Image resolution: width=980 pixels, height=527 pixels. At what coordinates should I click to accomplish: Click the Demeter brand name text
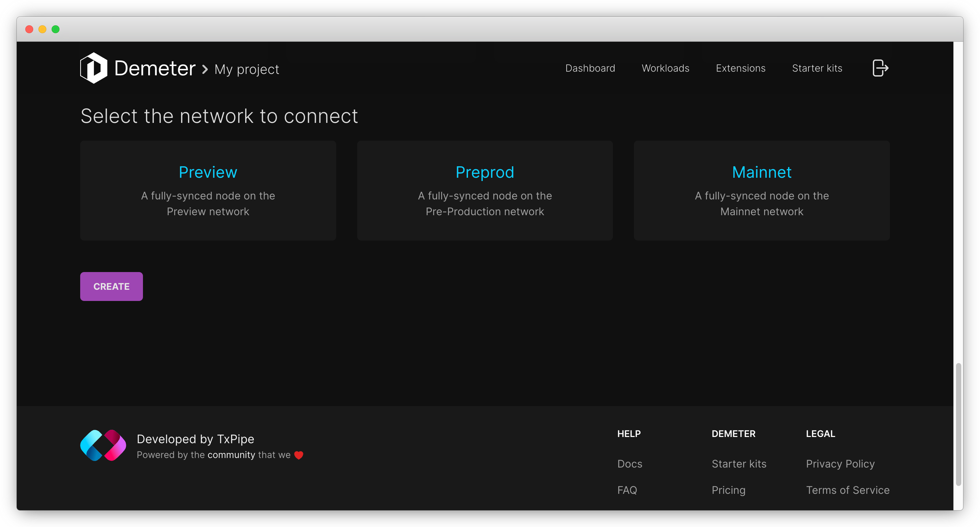click(x=154, y=68)
